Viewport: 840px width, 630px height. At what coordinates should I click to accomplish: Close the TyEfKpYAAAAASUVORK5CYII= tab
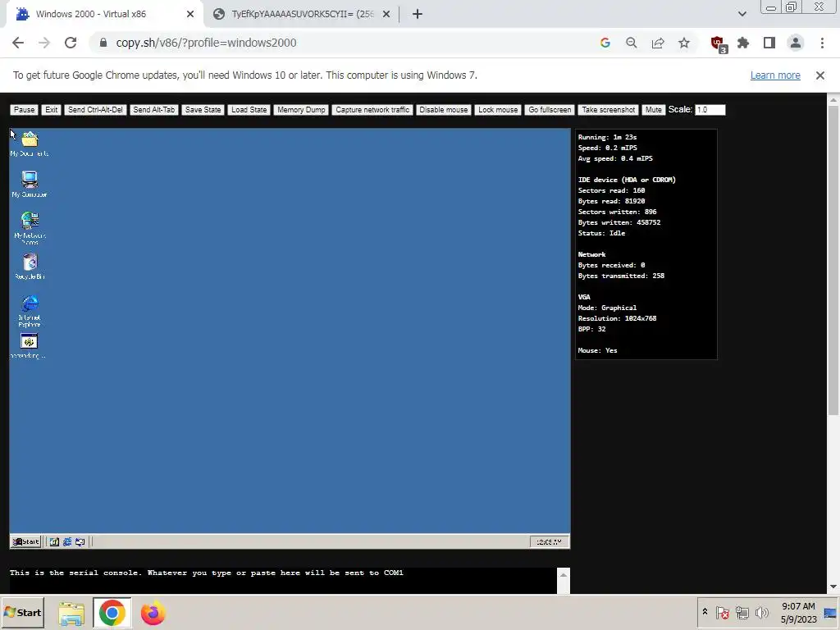tap(386, 14)
